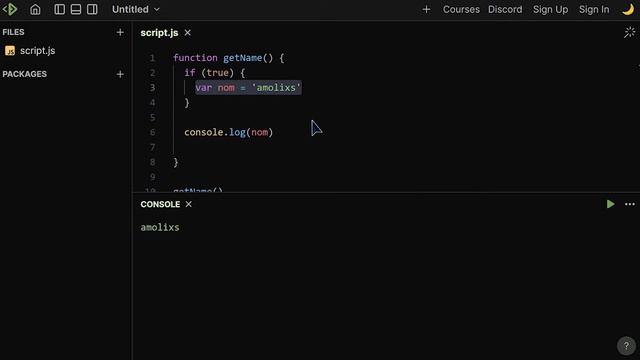Click the 'function getName()' code line
This screenshot has height=360, width=640.
[228, 58]
